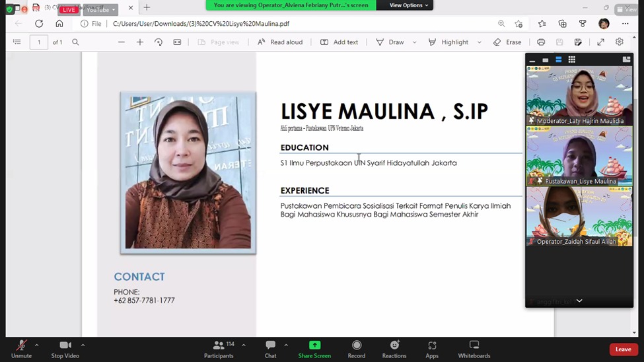
Task: Click the page number input field
Action: point(39,42)
